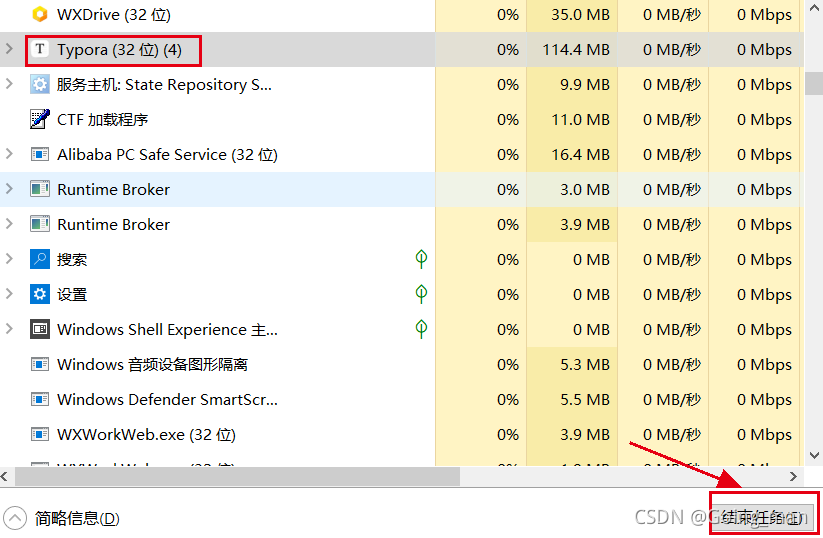
Task: Select the WXWorkWeb.exe (32 位) name
Action: point(146,435)
